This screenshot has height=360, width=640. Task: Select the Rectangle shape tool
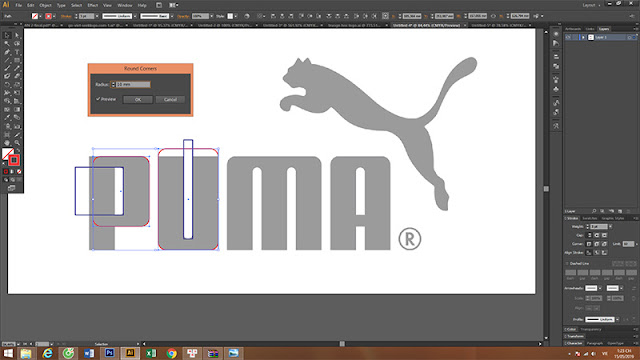click(x=17, y=60)
